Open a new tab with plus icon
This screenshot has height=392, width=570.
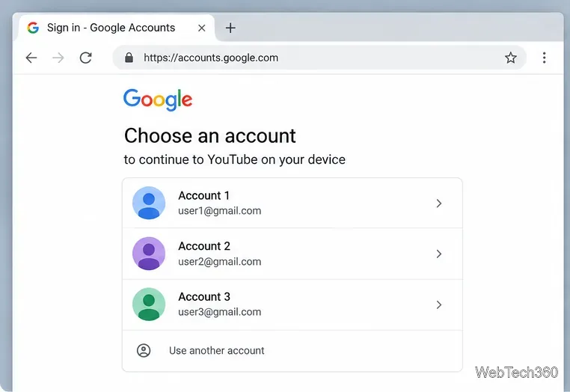click(x=230, y=28)
